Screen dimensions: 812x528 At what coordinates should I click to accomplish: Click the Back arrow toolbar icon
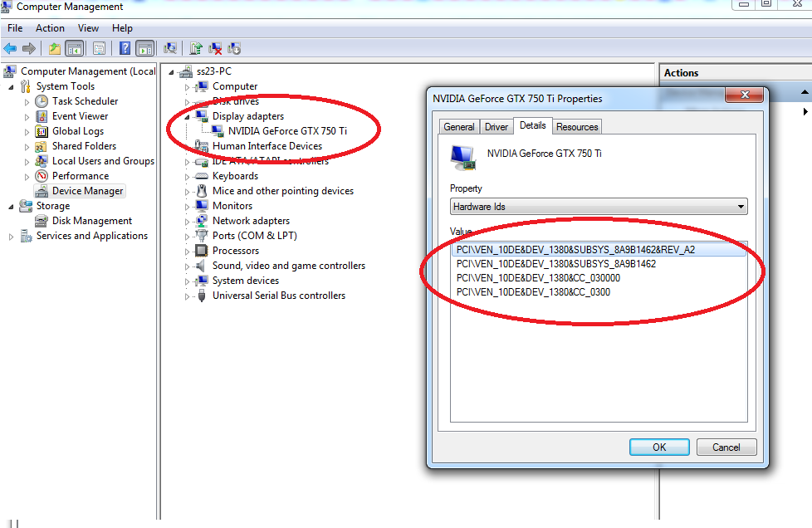coord(10,49)
